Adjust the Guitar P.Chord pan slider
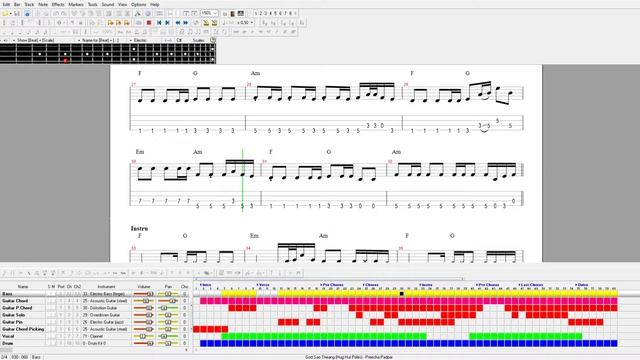 pos(168,308)
